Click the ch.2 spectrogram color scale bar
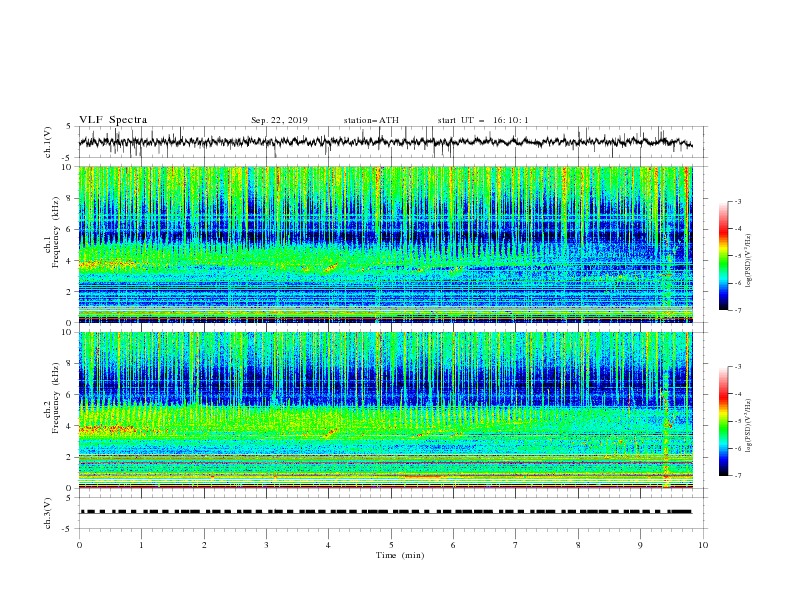 click(723, 421)
